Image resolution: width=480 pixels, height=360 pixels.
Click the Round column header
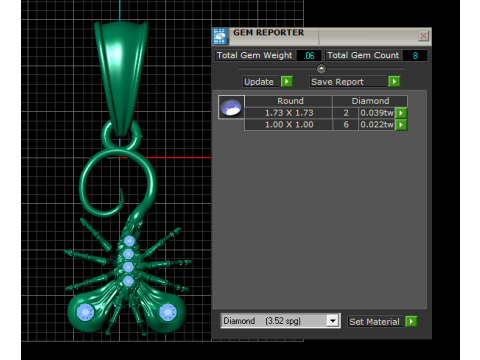point(289,101)
